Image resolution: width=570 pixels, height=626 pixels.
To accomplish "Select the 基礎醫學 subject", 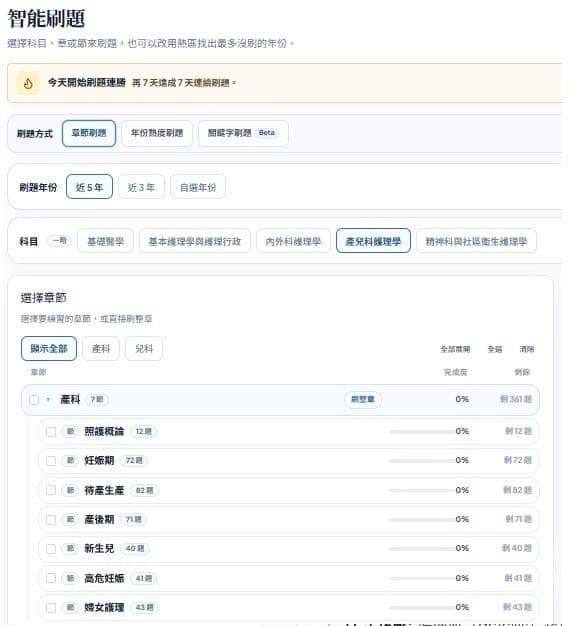I will 105,241.
